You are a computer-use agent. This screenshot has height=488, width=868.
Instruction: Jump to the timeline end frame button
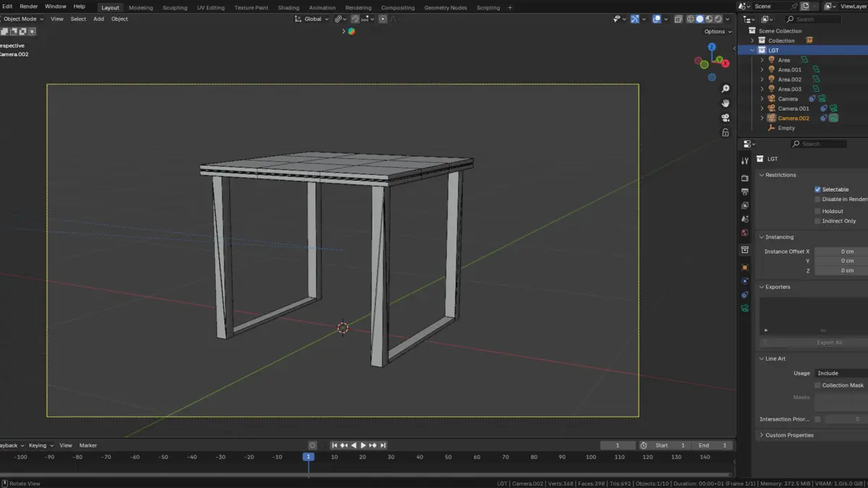click(383, 445)
